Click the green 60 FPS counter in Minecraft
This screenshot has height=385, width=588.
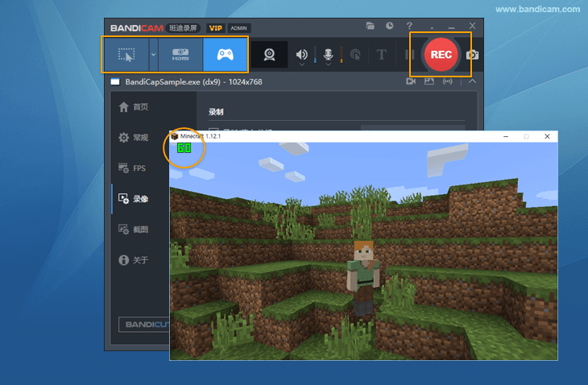click(x=184, y=147)
